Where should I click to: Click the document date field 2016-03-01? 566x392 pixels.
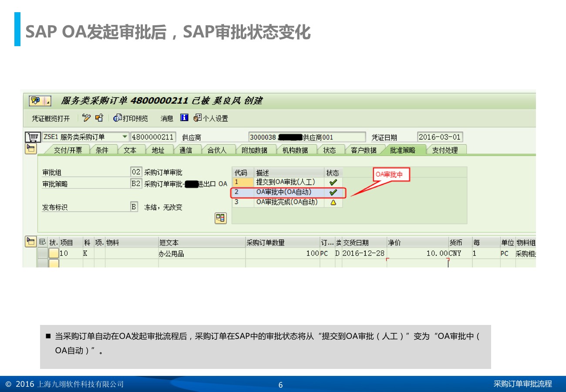440,137
